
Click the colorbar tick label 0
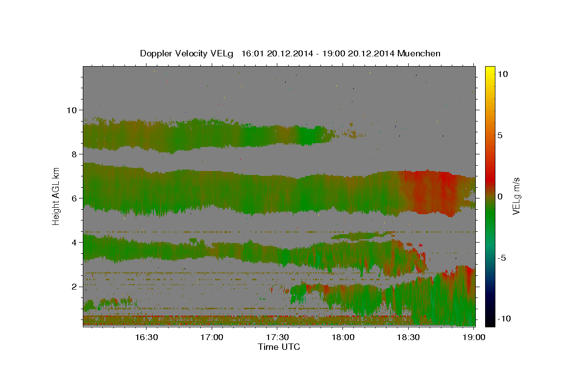[500, 196]
